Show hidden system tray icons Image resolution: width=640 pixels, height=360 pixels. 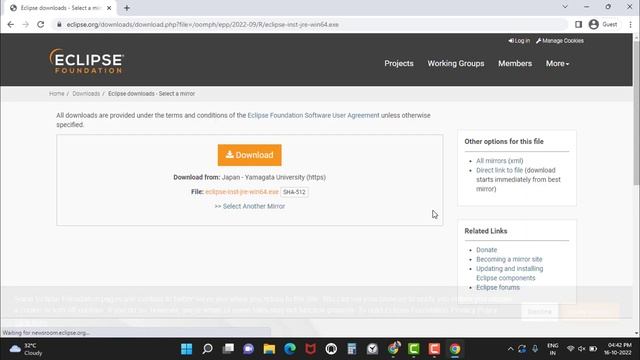[510, 349]
